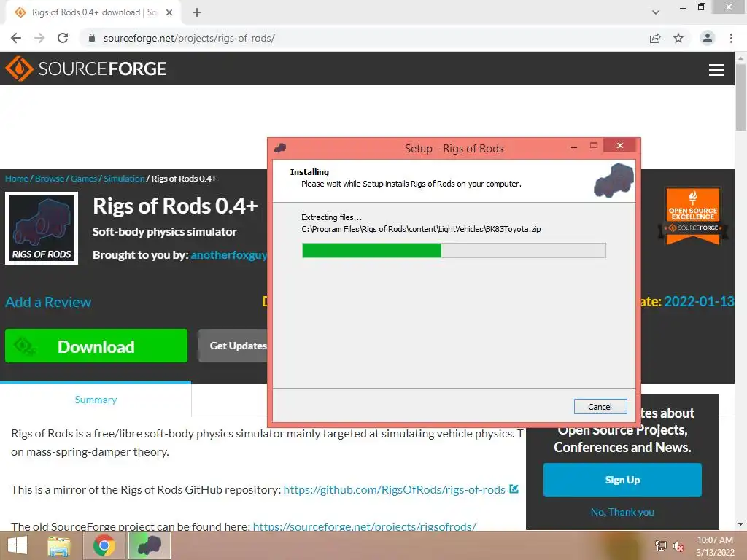Open the Windows Start button
The width and height of the screenshot is (747, 560).
[18, 545]
